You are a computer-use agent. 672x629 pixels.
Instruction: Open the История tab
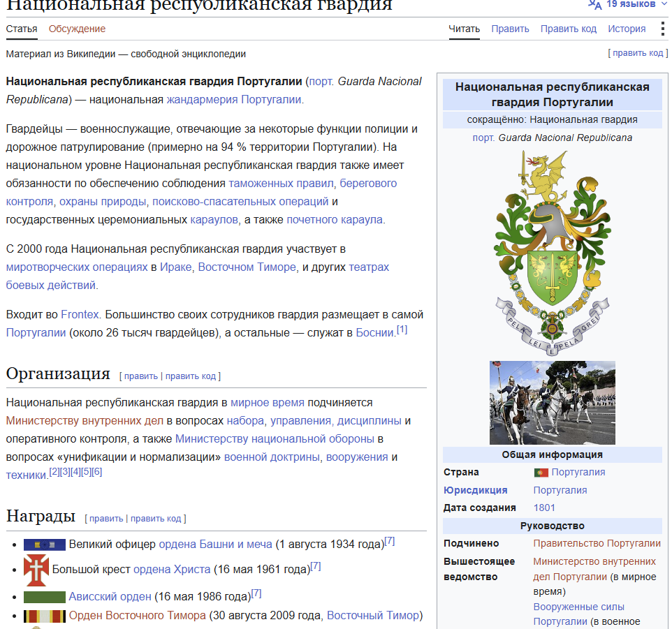(627, 29)
